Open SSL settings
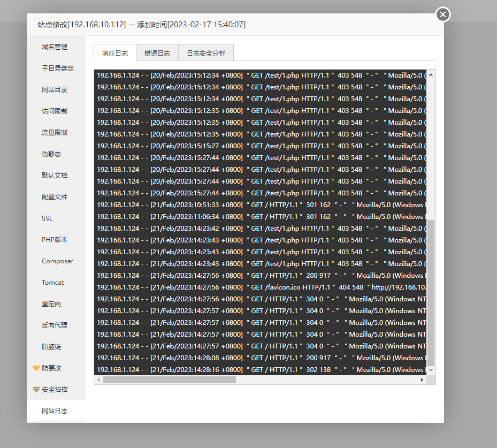The image size is (497, 448). (x=47, y=218)
